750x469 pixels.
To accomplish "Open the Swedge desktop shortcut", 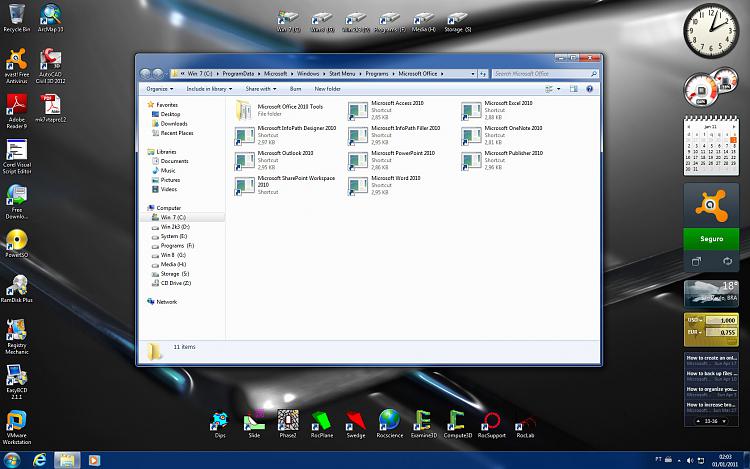I will pos(356,425).
